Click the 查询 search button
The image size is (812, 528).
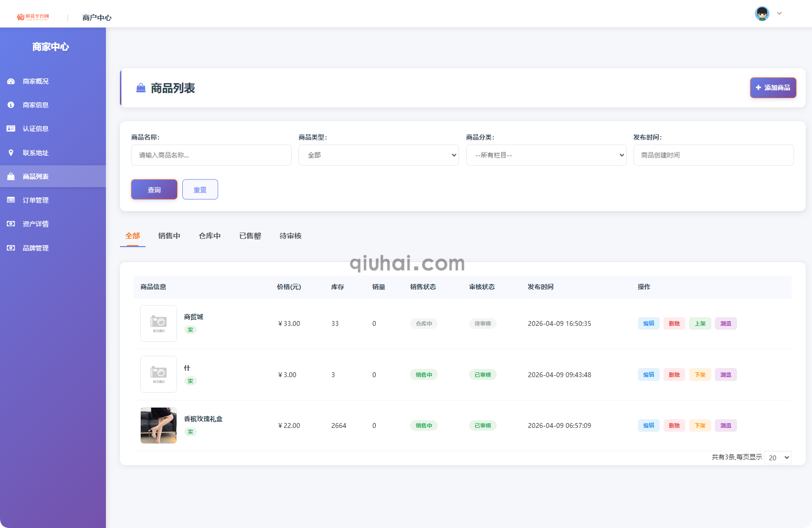tap(154, 190)
